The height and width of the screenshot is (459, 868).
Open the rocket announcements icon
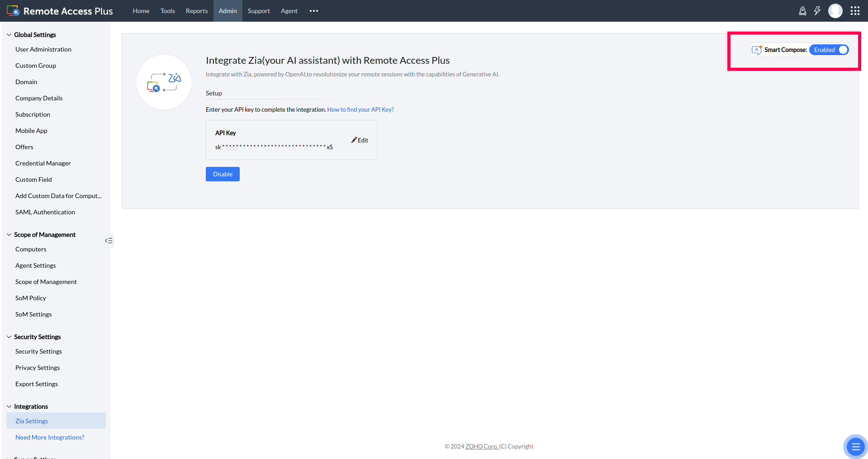(803, 11)
